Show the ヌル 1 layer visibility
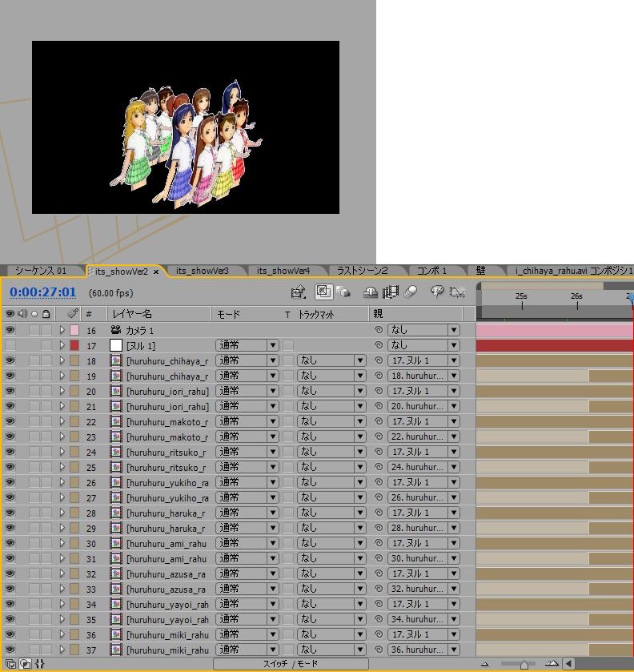Image resolution: width=634 pixels, height=672 pixels. [x=10, y=345]
